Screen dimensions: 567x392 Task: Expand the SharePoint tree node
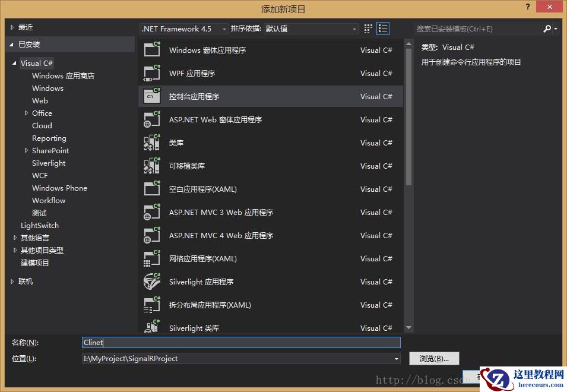pos(26,150)
